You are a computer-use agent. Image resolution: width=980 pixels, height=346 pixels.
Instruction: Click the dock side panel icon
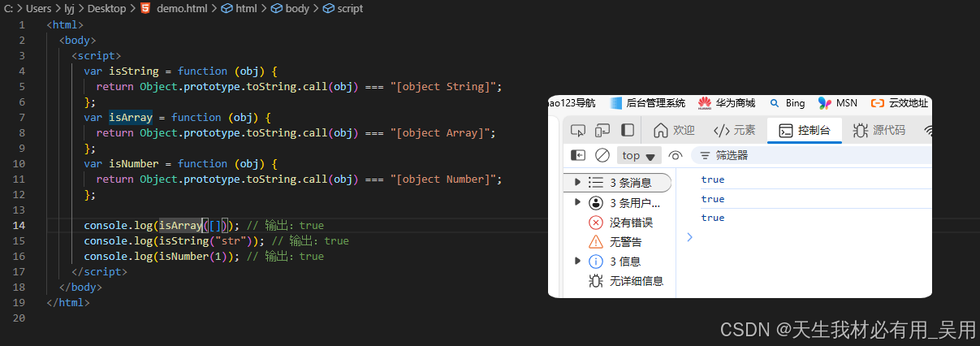628,130
